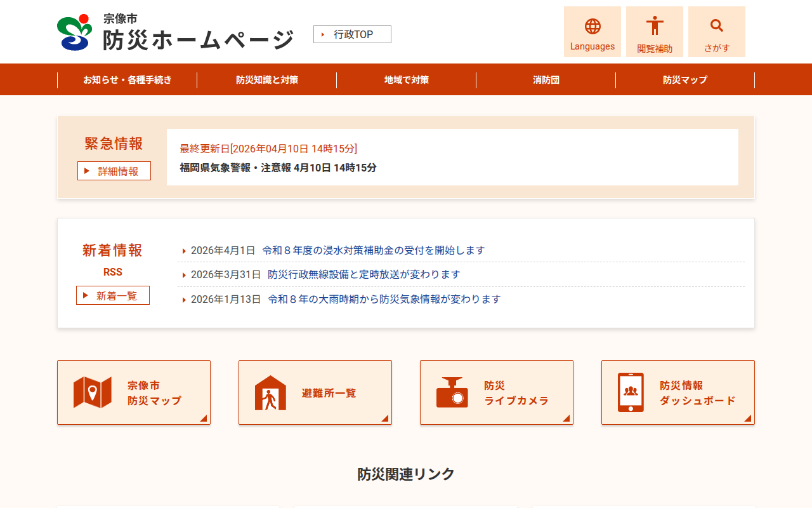Click the Munakata city logo emblem
Viewport: 812px width, 508px height.
coord(75,32)
